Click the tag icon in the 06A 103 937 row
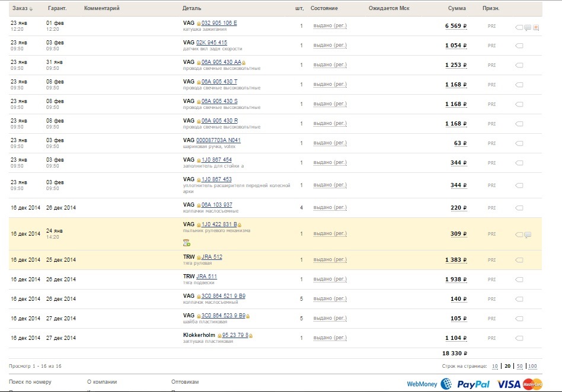Screen dimensions: 562x392 [519, 208]
